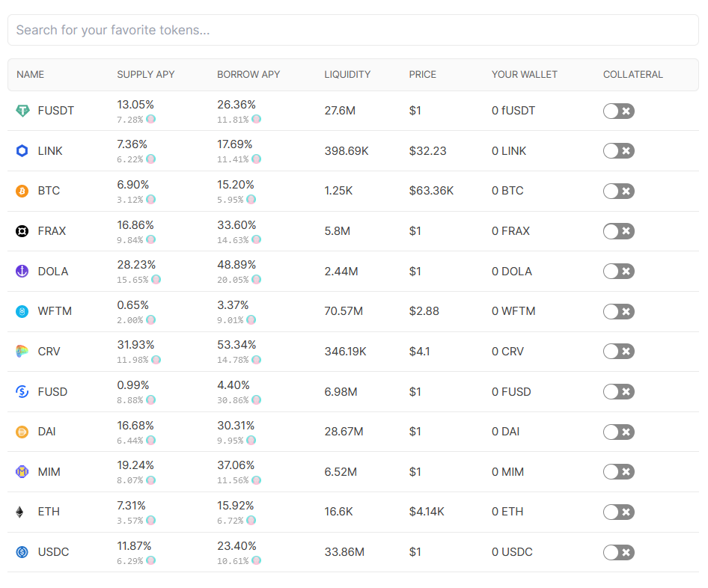Viewport: 708px width, 588px height.
Task: Click FUSD liquidity 6.98M
Action: coord(341,392)
